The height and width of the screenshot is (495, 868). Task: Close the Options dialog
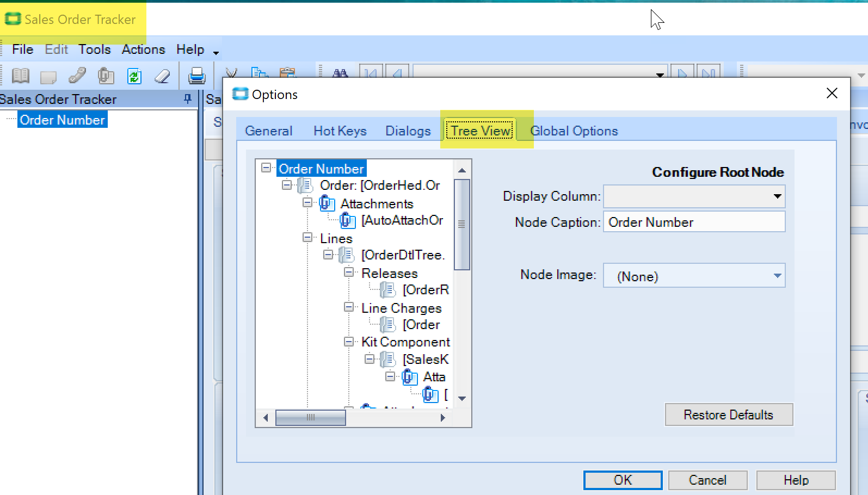coord(832,94)
